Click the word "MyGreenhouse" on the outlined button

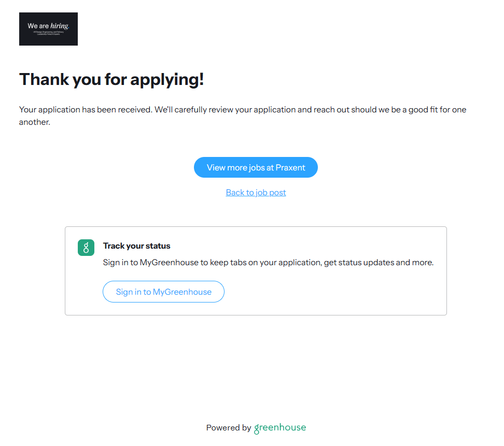[182, 292]
